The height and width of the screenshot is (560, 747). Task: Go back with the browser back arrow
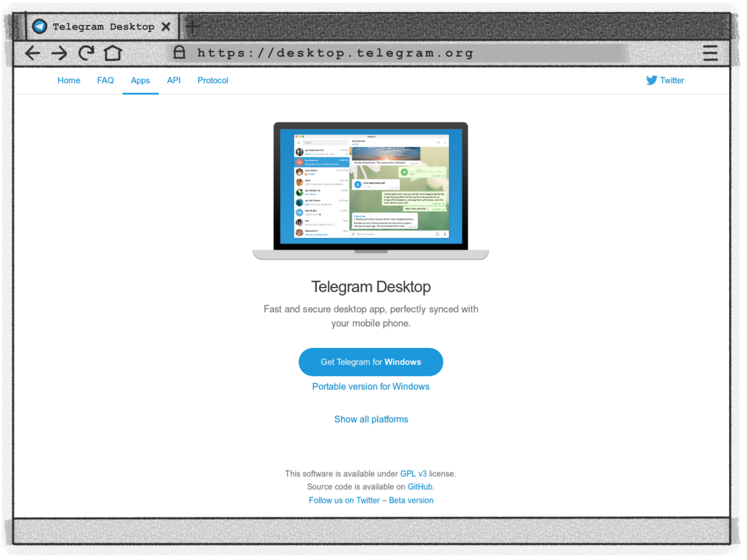pyautogui.click(x=32, y=53)
